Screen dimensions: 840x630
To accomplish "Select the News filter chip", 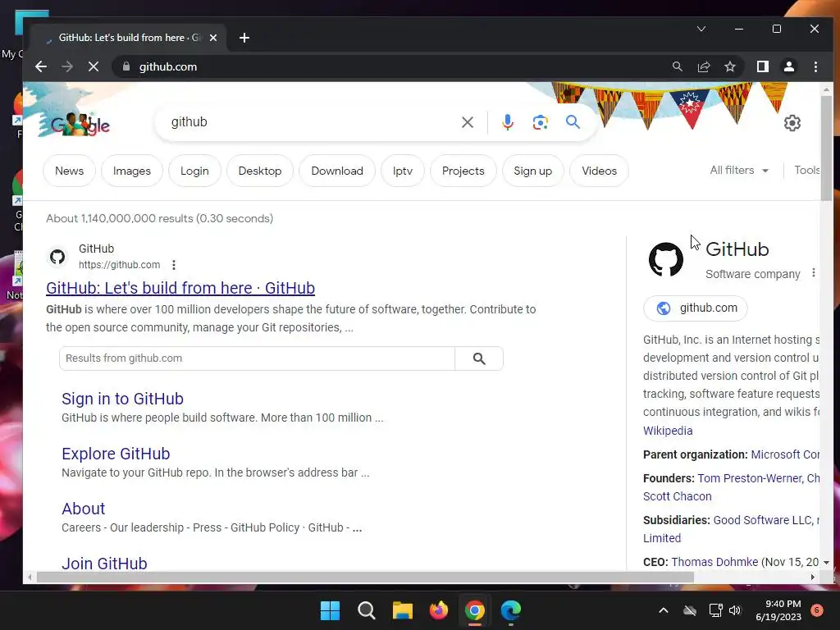I will [69, 171].
